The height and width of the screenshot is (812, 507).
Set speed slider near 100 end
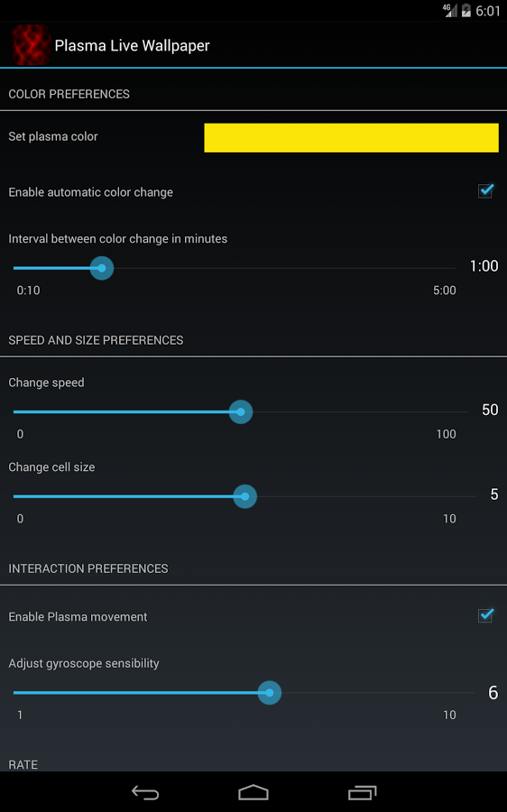(456, 411)
